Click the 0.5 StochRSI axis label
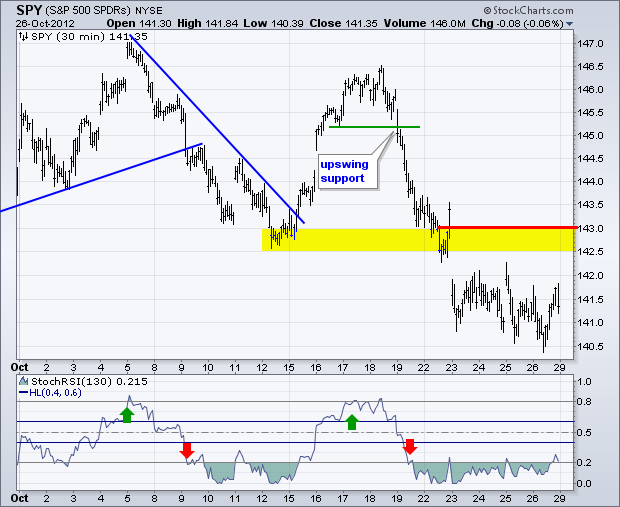620x507 pixels. [x=584, y=433]
